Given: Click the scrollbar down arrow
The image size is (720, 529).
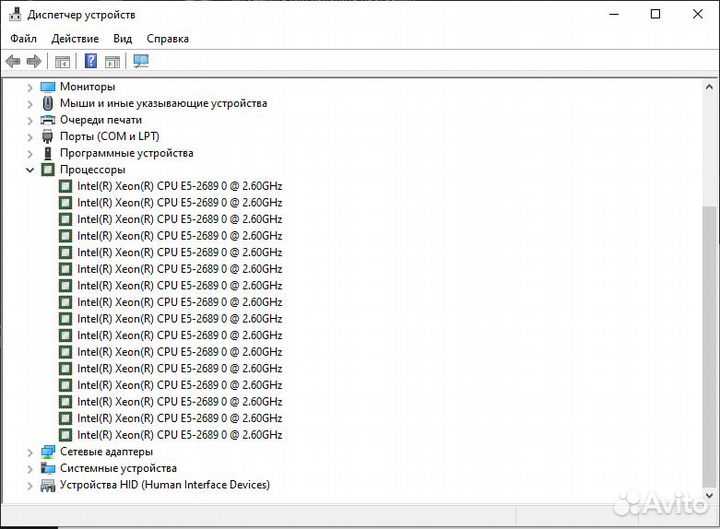Looking at the screenshot, I should [x=709, y=495].
